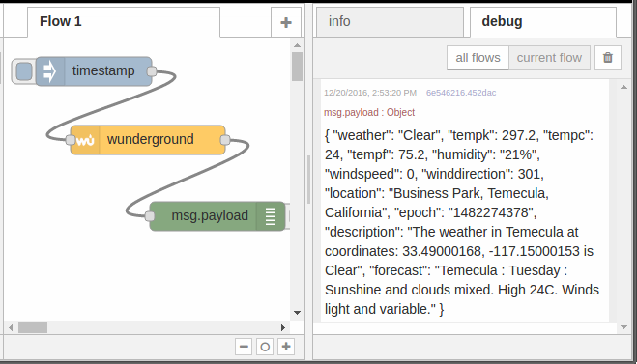Click the workspace vertical scrollbar thumb

[x=298, y=67]
